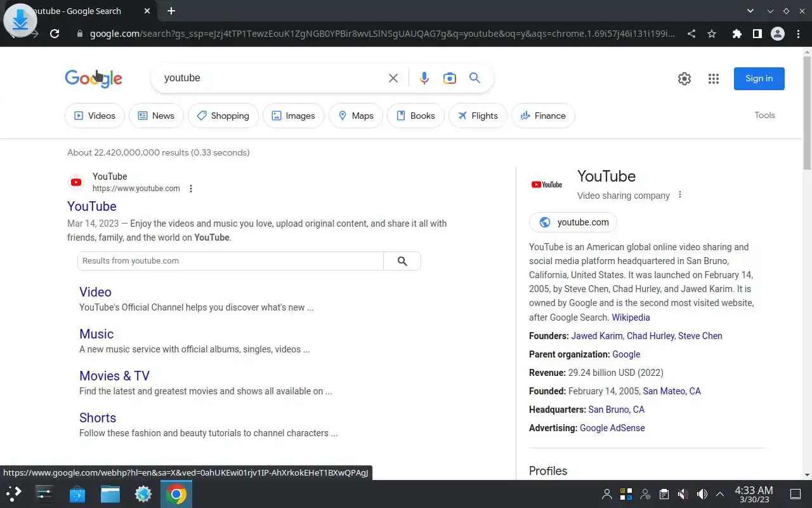The image size is (812, 508).
Task: Open the Chrome profile avatar
Action: pos(778,34)
